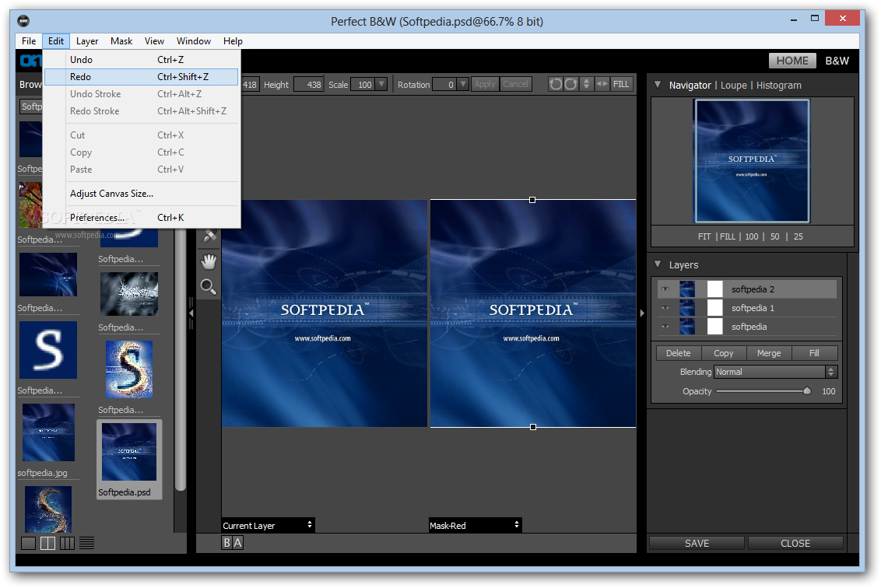Click the top-center transform handle on canvas
The height and width of the screenshot is (588, 881).
pos(532,200)
